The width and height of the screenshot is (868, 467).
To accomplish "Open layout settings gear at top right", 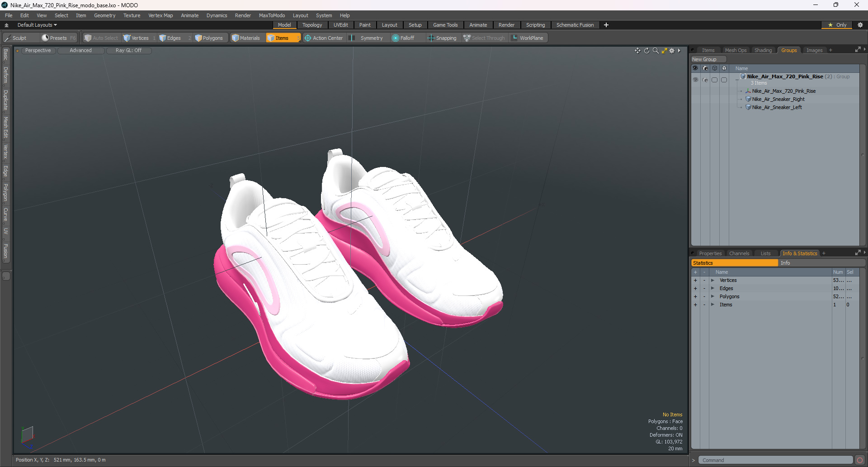I will 860,25.
